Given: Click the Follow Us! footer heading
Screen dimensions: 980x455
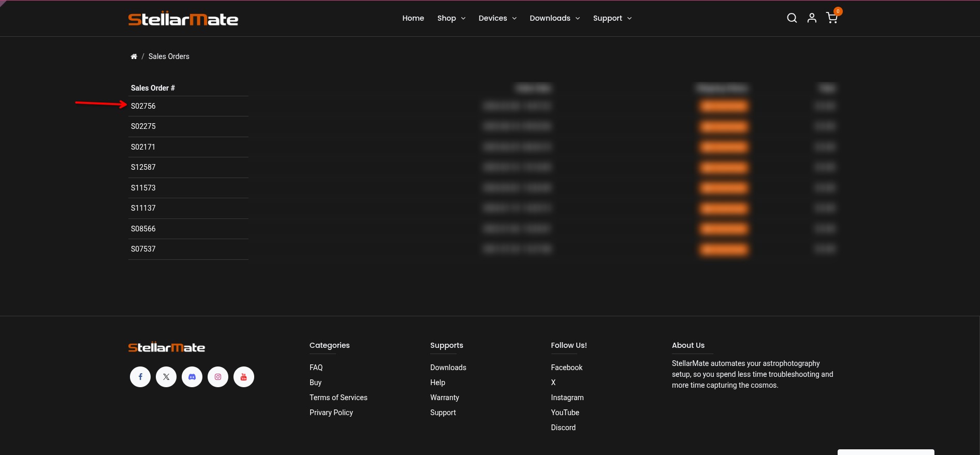Looking at the screenshot, I should [x=569, y=345].
